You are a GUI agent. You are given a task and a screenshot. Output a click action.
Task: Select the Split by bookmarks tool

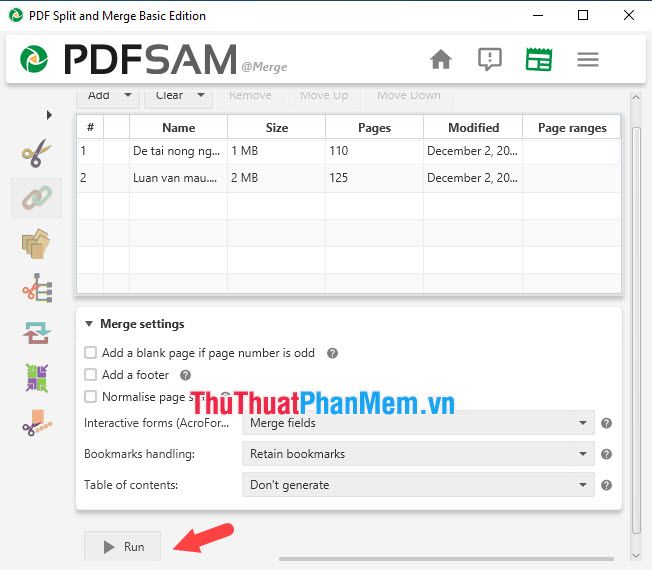[x=37, y=289]
